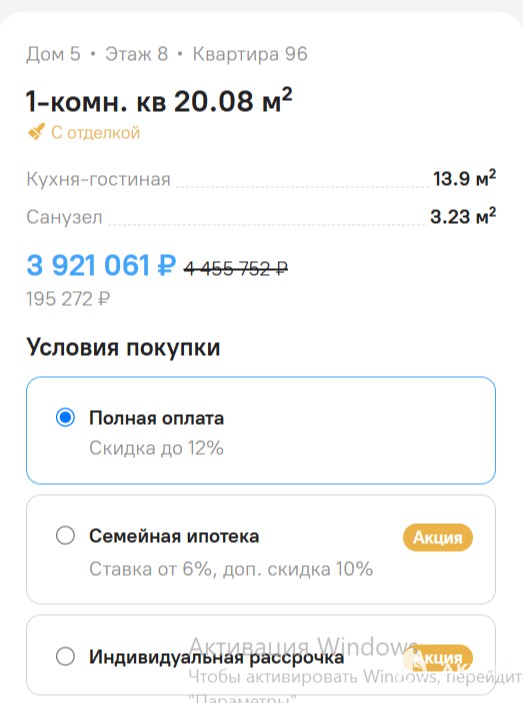Click the Акция badge on Семейная ипотека
The height and width of the screenshot is (703, 523).
[437, 537]
